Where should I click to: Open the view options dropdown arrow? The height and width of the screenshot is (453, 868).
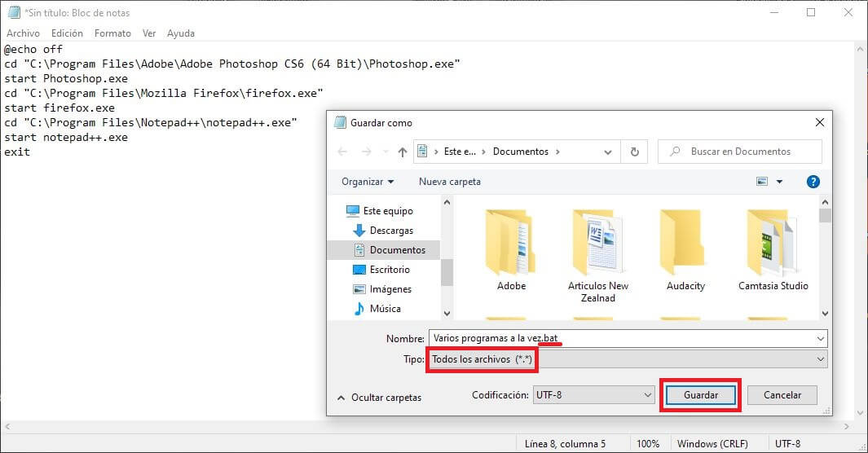click(779, 182)
